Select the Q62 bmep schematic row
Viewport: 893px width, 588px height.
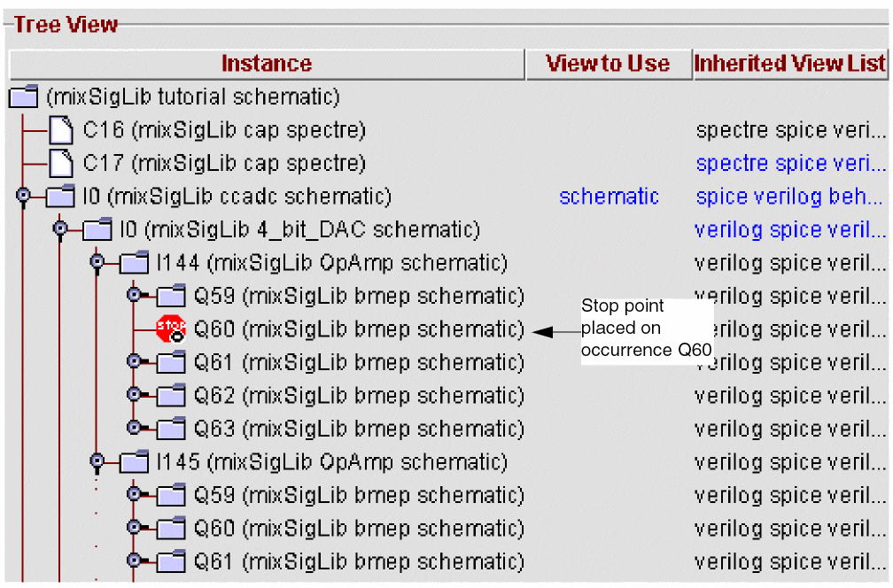click(359, 396)
